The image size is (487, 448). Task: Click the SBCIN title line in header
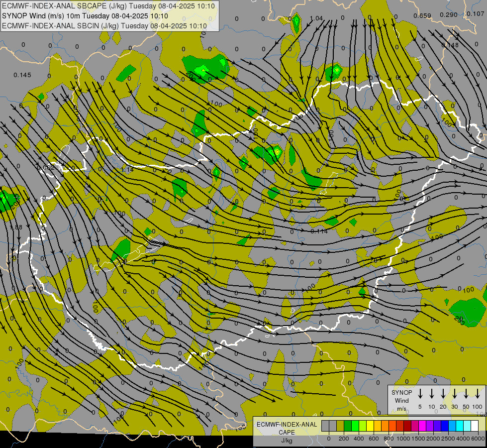[x=104, y=26]
